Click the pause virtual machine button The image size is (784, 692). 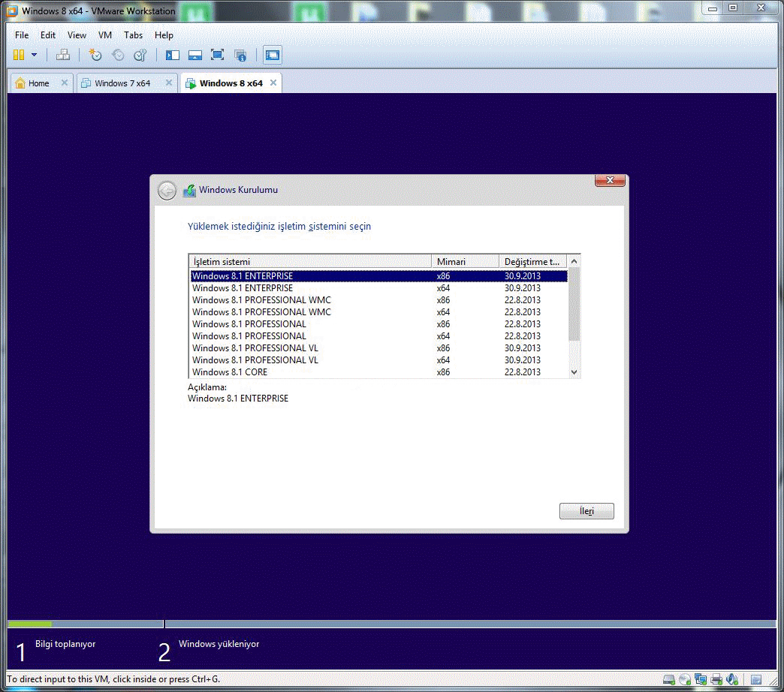click(19, 55)
